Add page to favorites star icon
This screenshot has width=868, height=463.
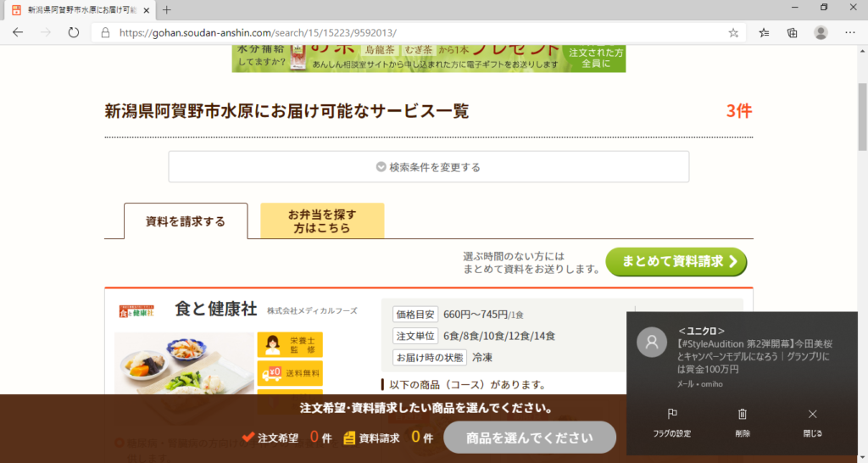click(x=733, y=33)
